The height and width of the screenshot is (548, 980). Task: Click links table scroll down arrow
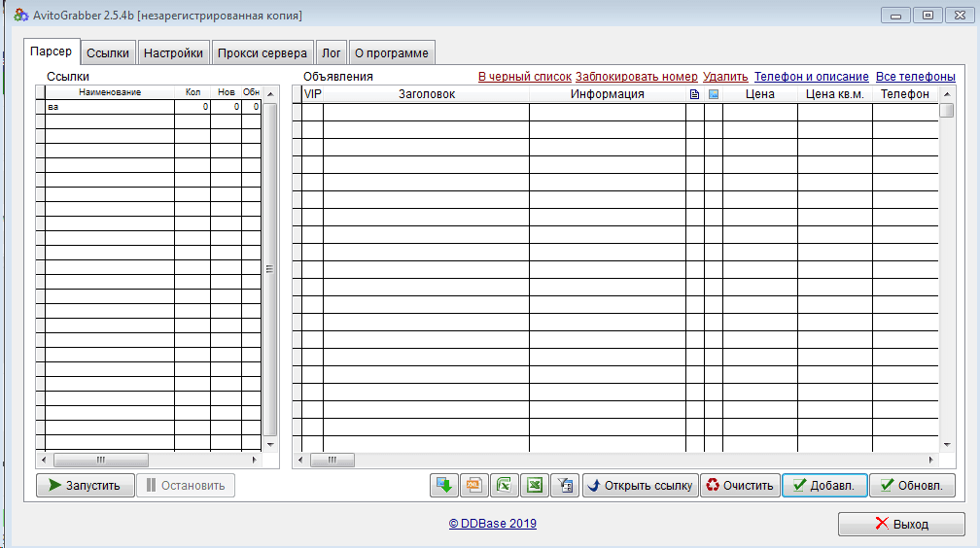pos(270,444)
